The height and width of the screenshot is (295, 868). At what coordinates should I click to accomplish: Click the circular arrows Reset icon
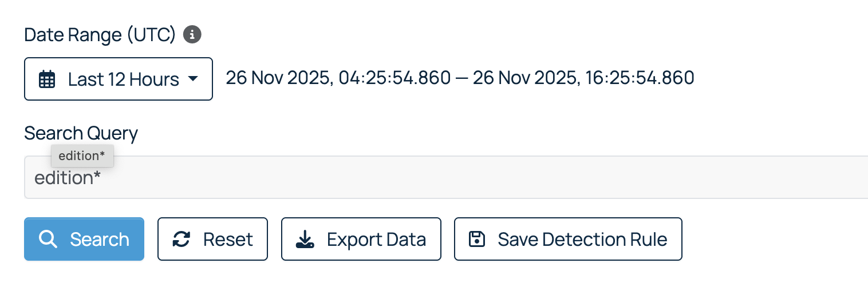182,239
